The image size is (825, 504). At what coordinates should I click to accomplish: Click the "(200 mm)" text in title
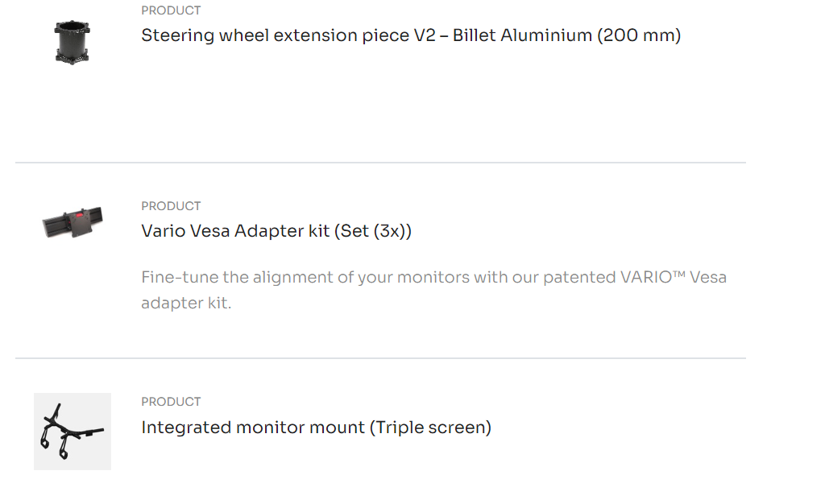(x=639, y=35)
